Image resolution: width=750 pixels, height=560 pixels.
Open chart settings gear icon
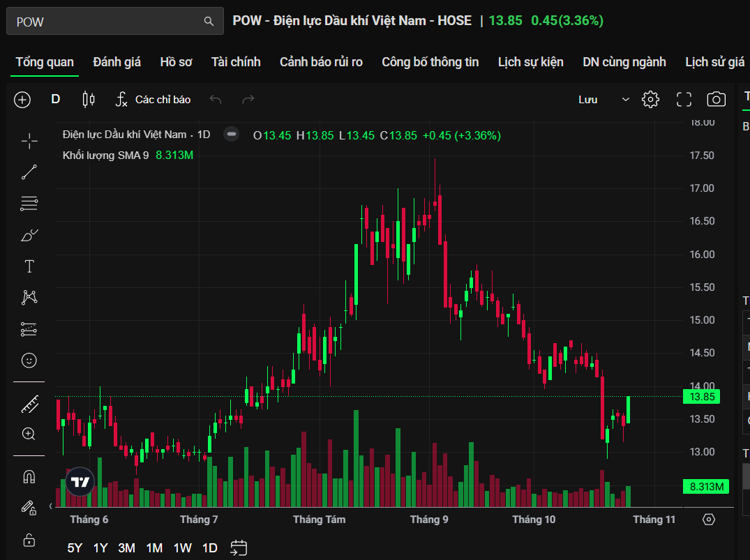pos(650,100)
